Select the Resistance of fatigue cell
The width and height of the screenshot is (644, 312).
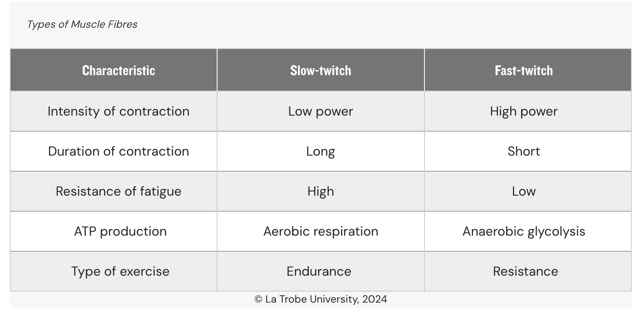114,191
